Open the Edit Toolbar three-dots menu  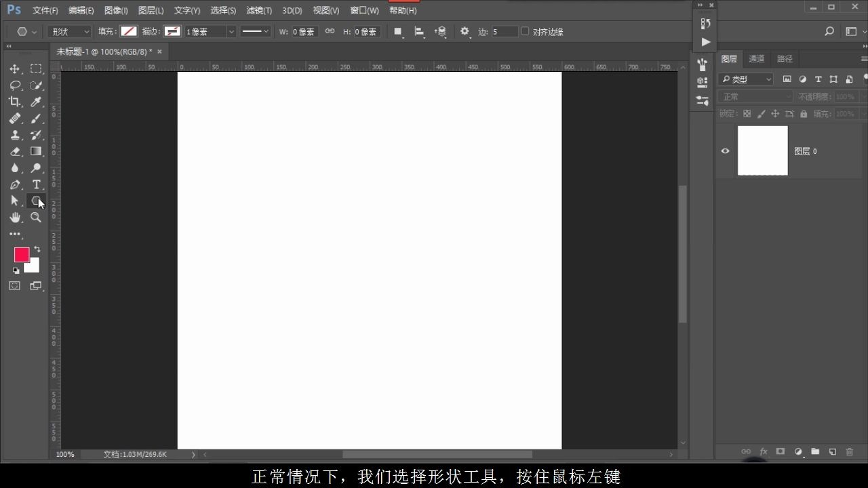click(x=14, y=234)
